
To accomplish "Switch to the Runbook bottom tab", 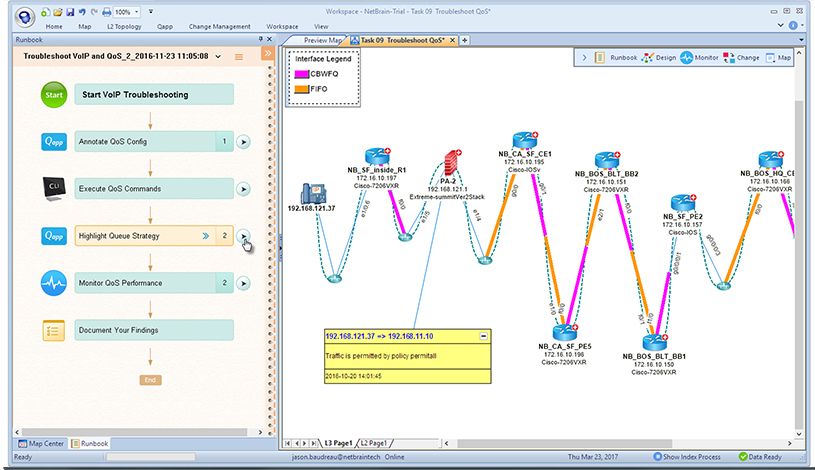I will [x=89, y=443].
